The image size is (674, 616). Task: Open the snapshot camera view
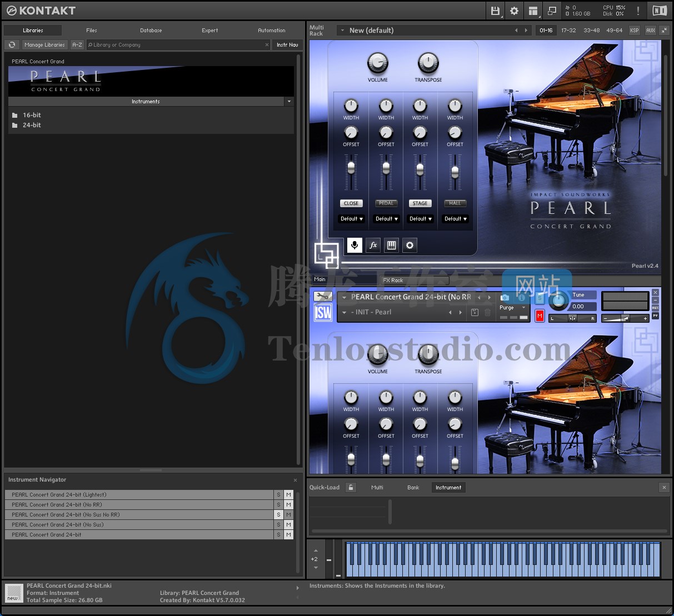tap(505, 298)
